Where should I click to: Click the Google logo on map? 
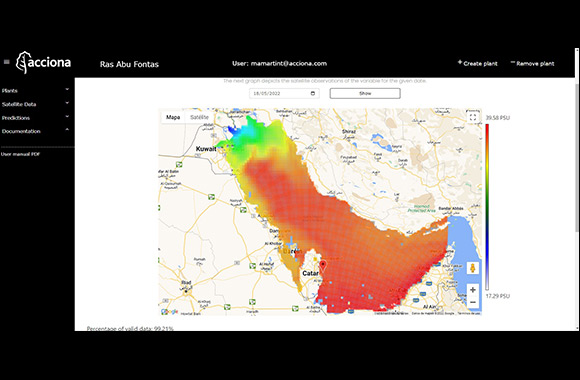coord(170,312)
